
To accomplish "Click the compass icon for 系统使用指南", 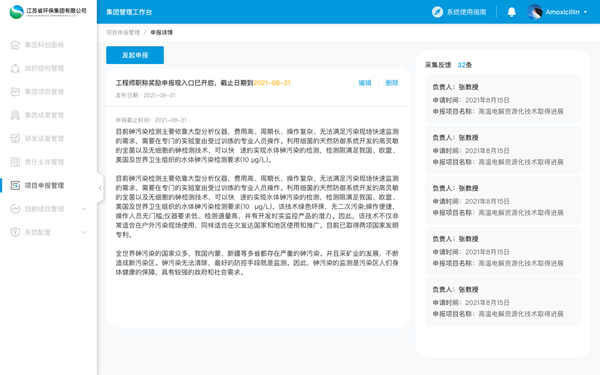I will point(437,12).
